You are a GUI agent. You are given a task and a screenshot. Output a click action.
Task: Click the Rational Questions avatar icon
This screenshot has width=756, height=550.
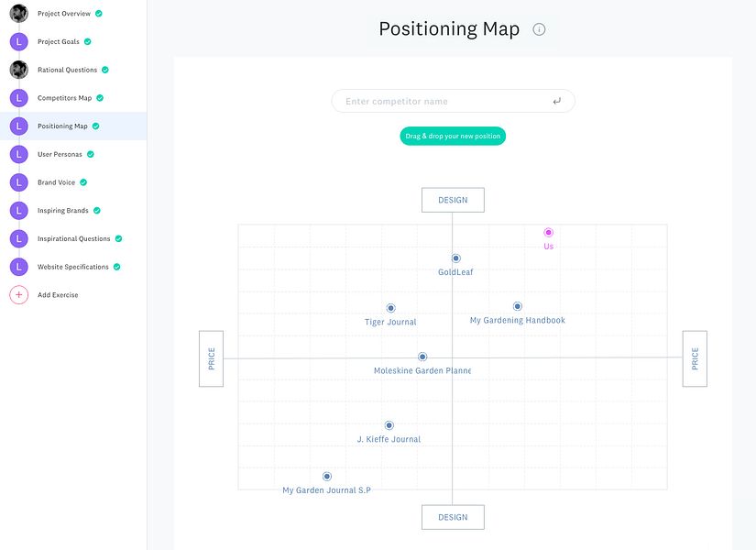pos(18,70)
